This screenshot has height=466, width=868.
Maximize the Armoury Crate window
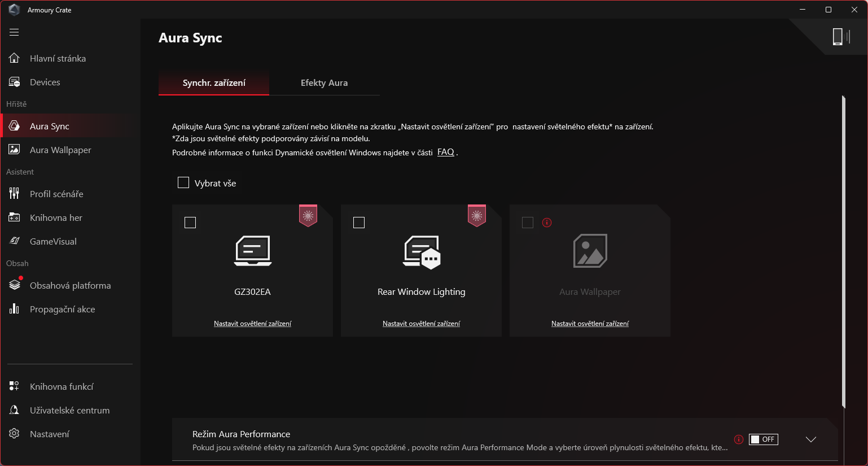(828, 10)
